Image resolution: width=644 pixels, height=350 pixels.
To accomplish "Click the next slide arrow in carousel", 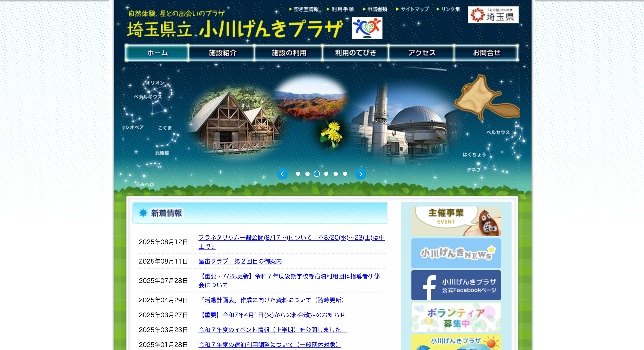I will (361, 174).
